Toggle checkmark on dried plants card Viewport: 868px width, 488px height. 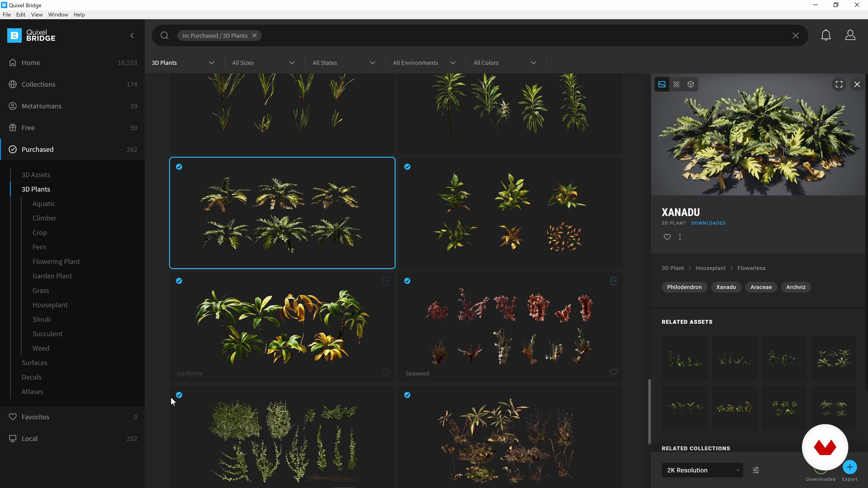pos(407,395)
